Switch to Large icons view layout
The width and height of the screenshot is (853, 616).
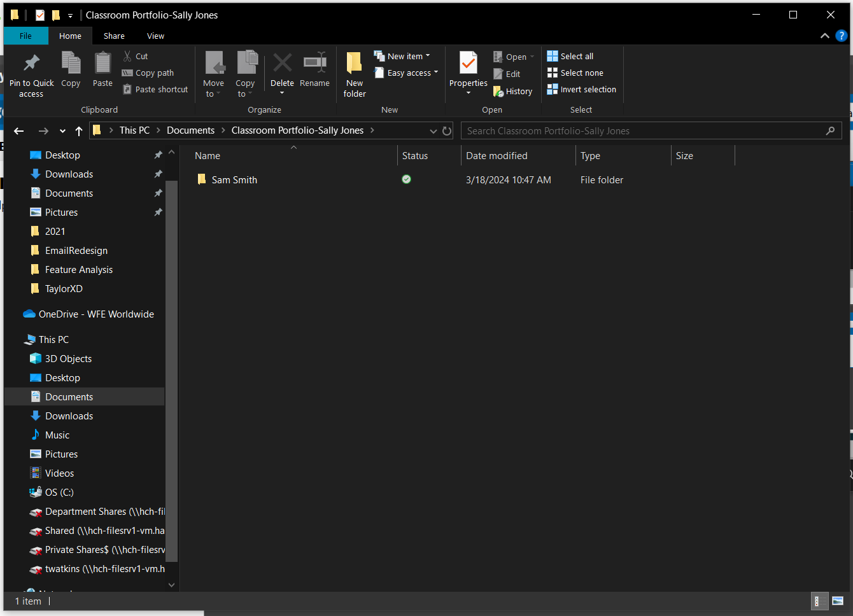click(838, 601)
